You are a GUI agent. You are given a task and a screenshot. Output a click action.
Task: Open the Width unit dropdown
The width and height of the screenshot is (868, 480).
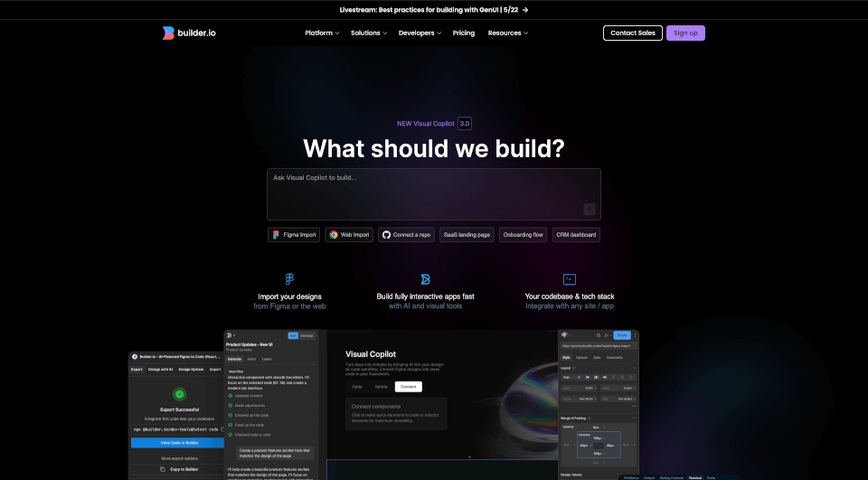590,388
